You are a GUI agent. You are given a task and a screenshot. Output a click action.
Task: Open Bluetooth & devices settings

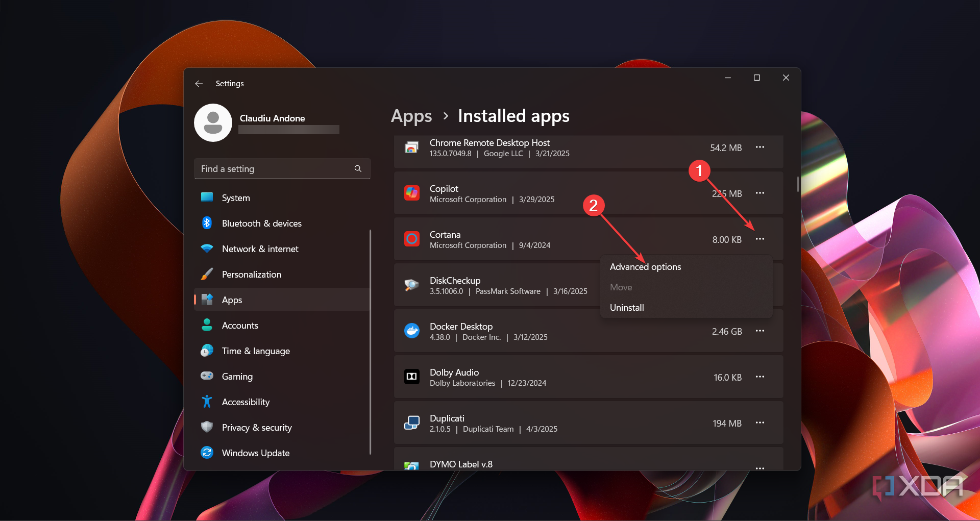click(x=282, y=224)
